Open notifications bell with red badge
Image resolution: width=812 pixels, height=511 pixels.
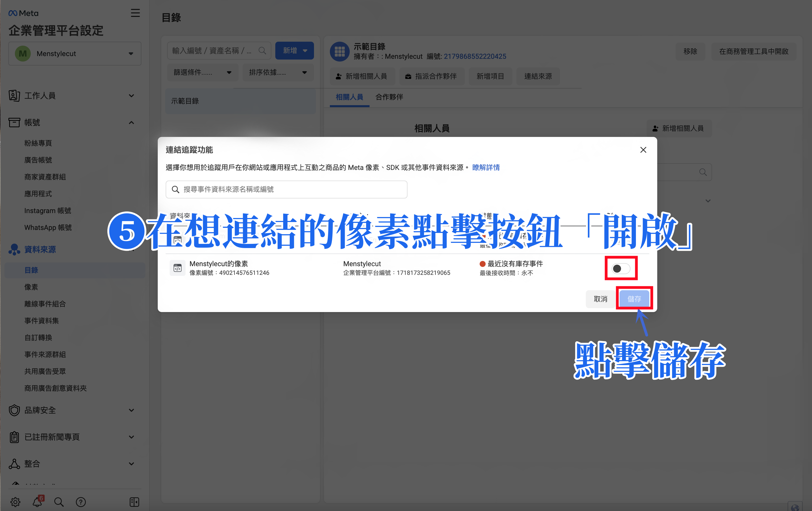point(38,501)
